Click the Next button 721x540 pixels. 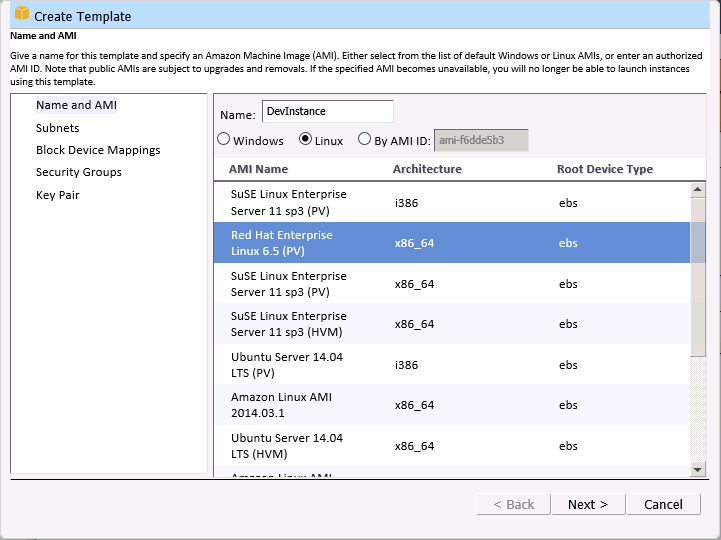[x=587, y=504]
